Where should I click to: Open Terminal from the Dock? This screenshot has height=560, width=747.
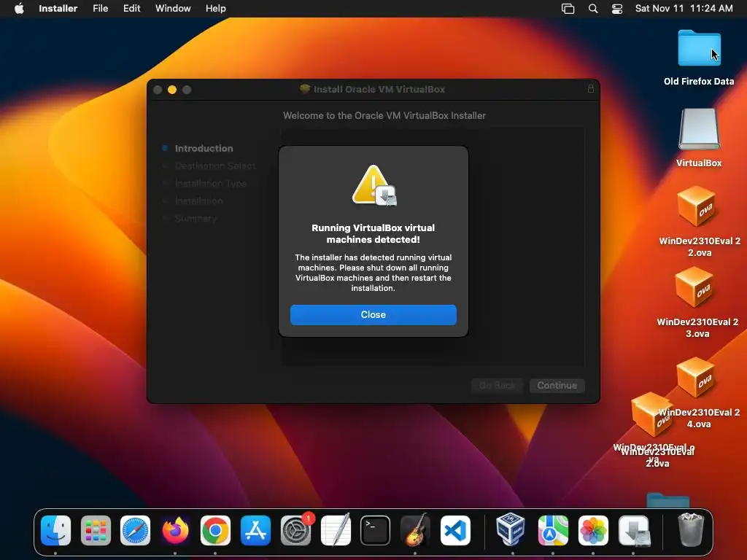click(376, 531)
